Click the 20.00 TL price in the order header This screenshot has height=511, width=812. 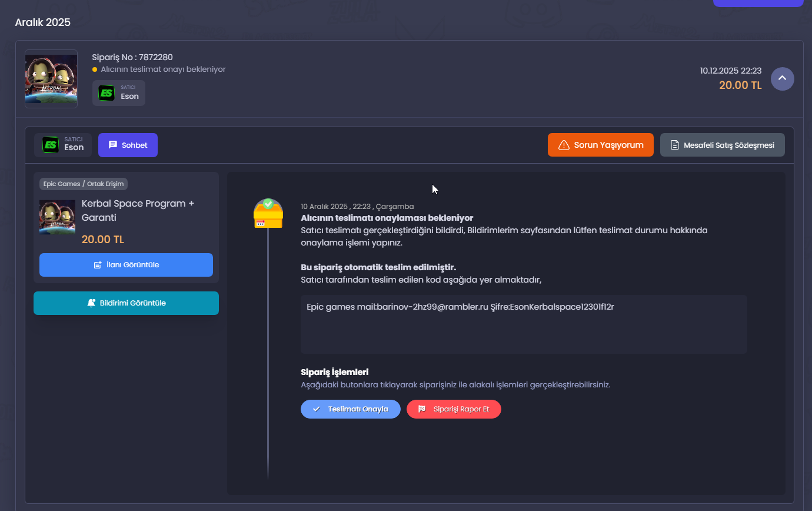click(740, 85)
